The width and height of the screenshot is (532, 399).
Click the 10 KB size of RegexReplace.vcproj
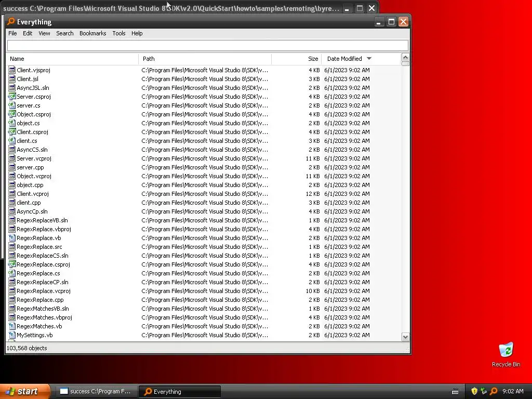(312, 291)
